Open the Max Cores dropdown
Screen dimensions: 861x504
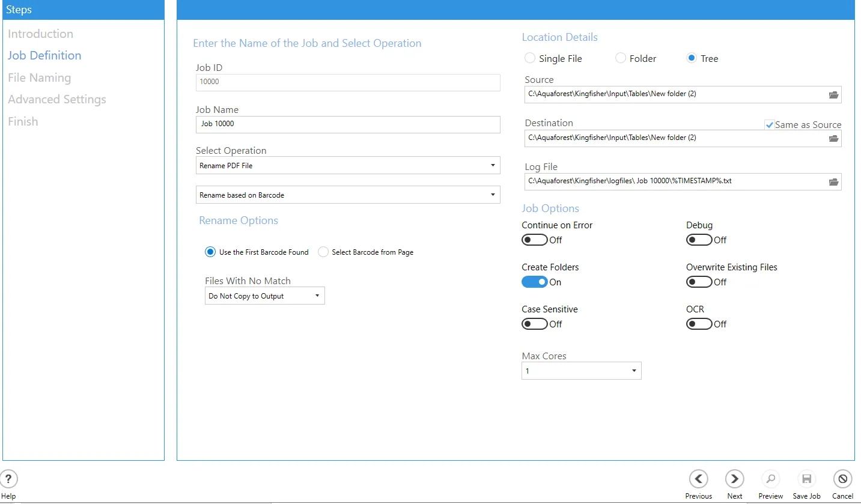(581, 371)
